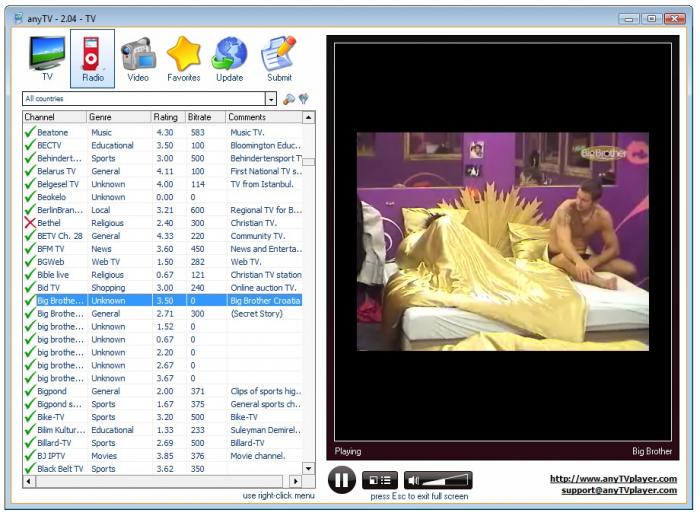Expand the All countries dropdown
The width and height of the screenshot is (700, 516).
271,99
